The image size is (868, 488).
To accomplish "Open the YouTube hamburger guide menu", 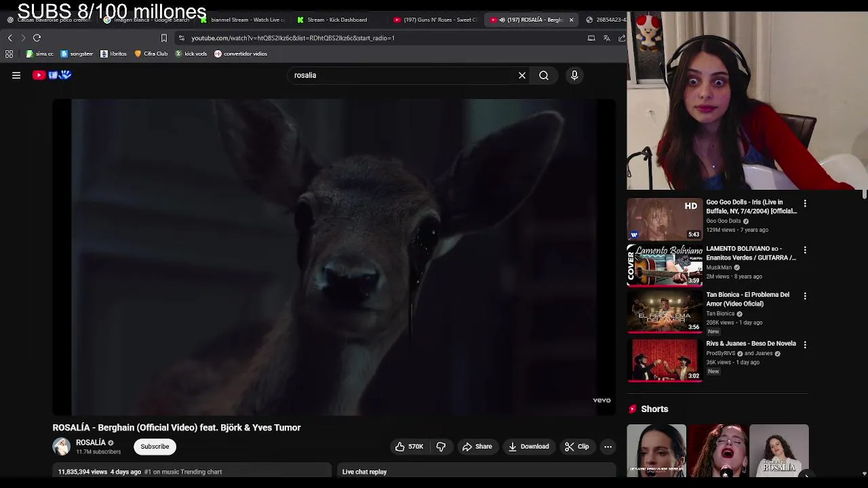I will (x=16, y=75).
